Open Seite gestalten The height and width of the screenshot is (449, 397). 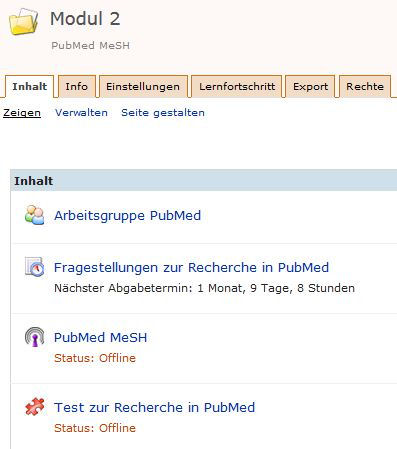tap(163, 113)
